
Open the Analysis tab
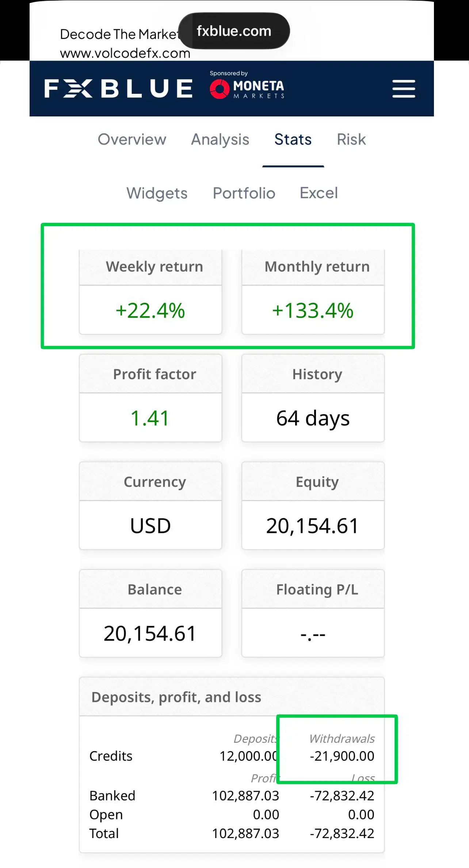coord(220,139)
